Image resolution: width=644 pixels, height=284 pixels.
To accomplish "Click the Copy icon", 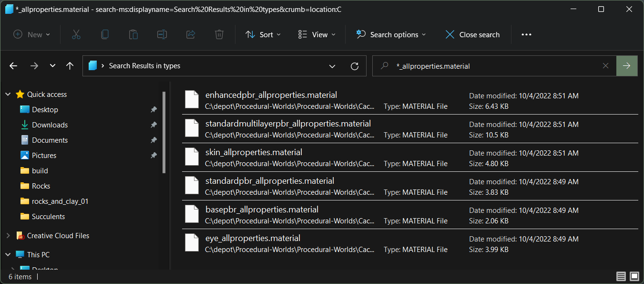I will coord(104,34).
